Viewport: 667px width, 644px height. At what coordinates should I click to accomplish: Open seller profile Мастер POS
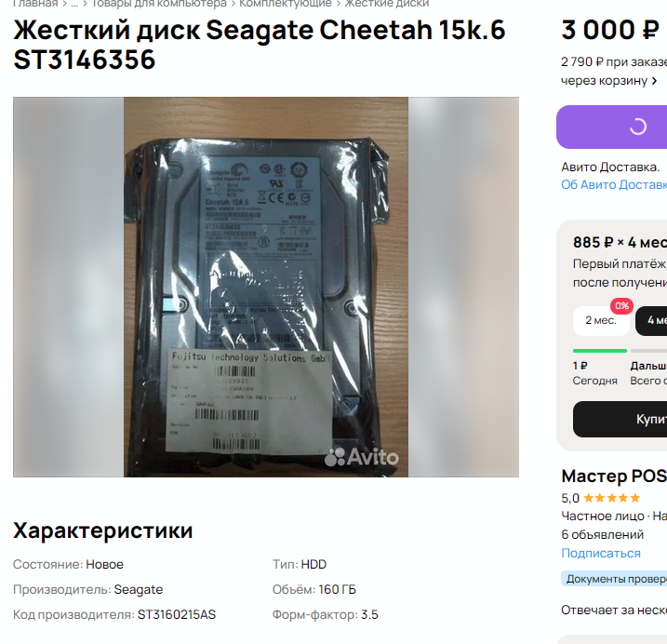tap(614, 476)
